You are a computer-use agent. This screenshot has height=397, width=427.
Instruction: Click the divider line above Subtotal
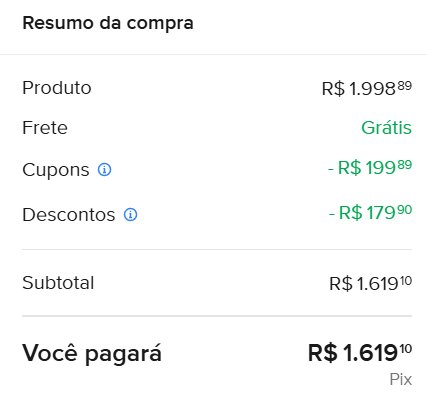pyautogui.click(x=217, y=249)
